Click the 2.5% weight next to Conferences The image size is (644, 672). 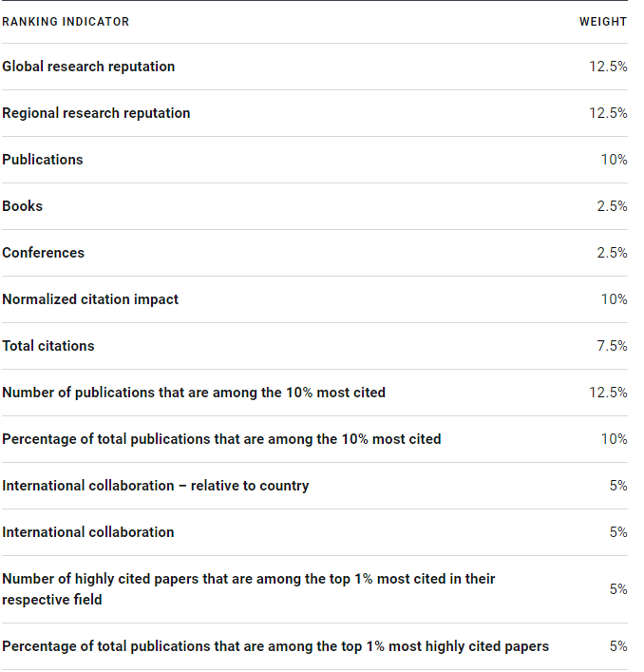[612, 253]
